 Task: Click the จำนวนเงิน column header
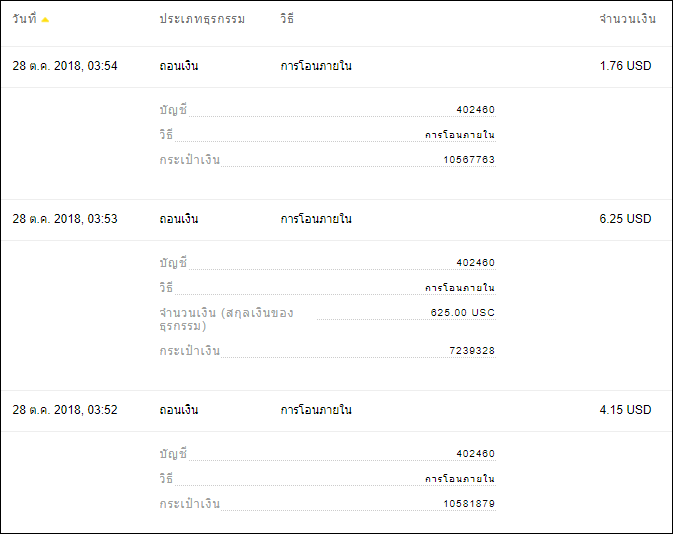tap(628, 19)
